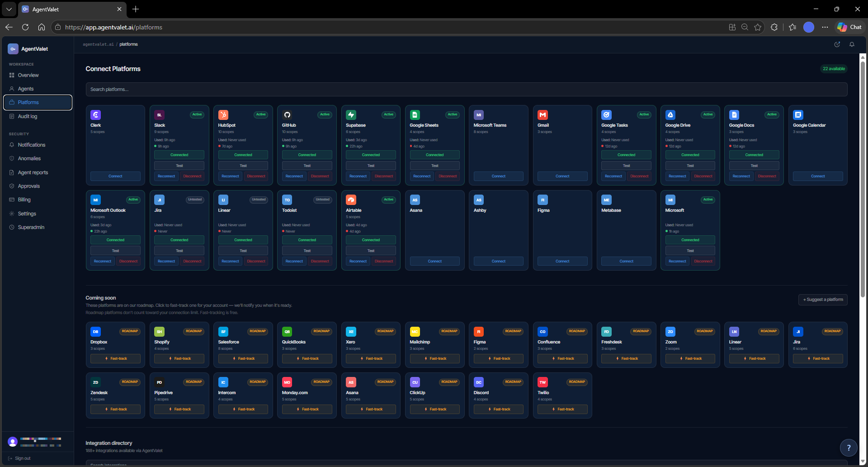
Task: Test the Slack connection
Action: pos(179,166)
